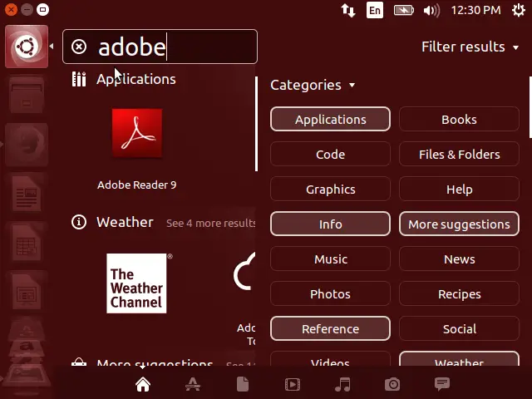Click the Weather section info icon
Viewport: 532px width, 399px height.
79,222
